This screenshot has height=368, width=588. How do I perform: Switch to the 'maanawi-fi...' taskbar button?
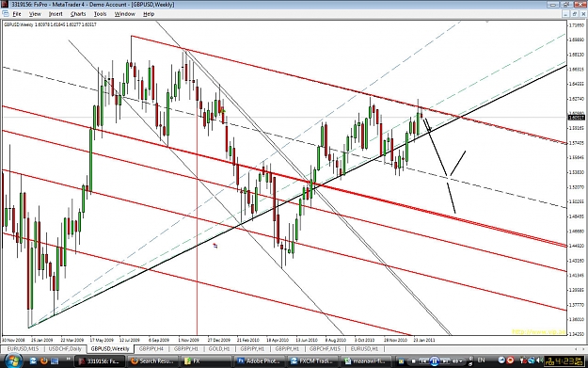[x=366, y=361]
